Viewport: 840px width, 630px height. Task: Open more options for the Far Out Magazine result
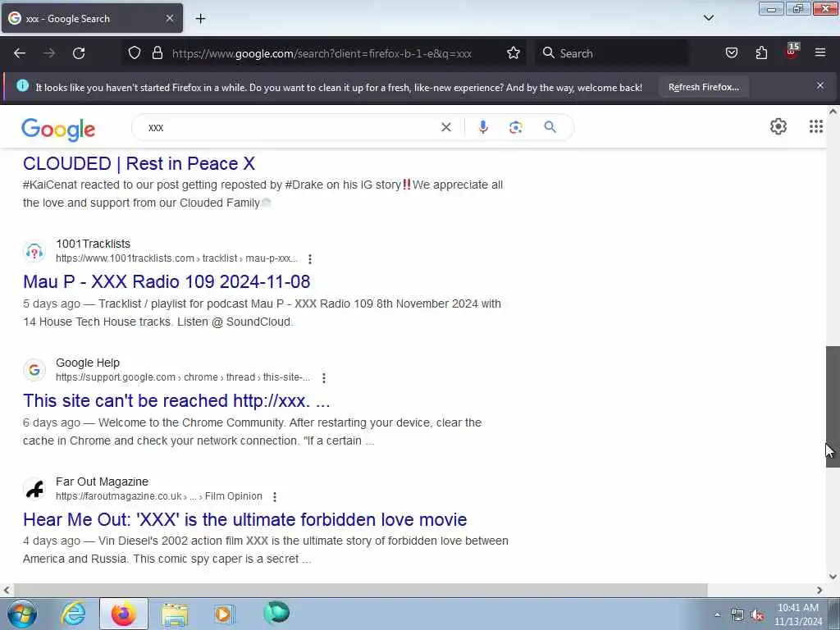[x=275, y=496]
